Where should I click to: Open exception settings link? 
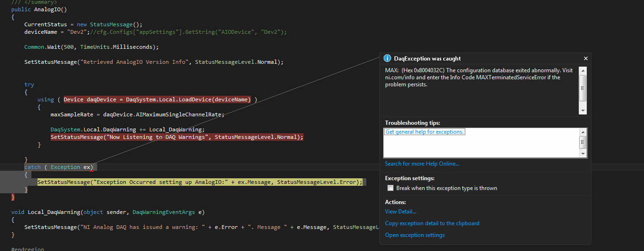tap(415, 235)
